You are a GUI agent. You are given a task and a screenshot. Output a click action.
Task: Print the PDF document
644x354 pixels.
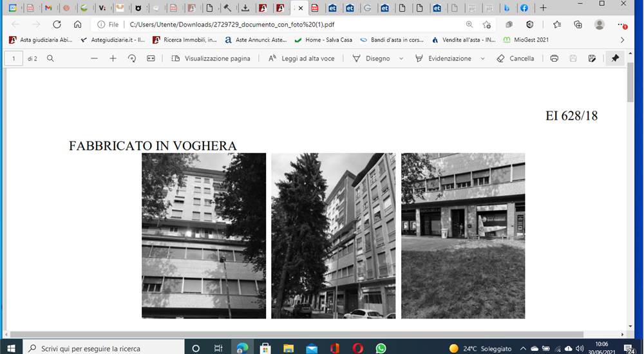pos(554,59)
